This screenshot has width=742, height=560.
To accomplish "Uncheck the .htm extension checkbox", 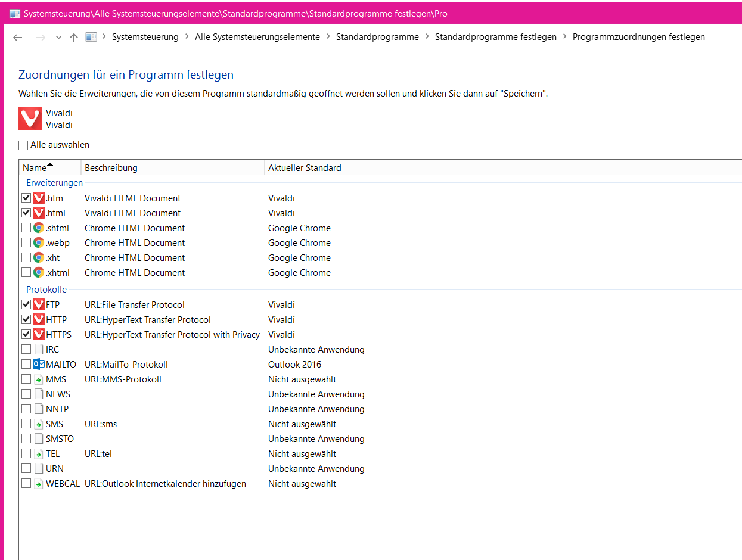I will coord(26,198).
